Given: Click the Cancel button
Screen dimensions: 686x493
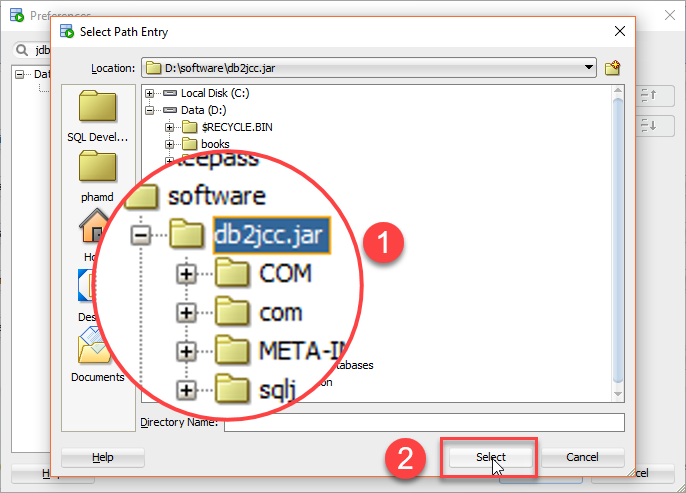Looking at the screenshot, I should coord(582,458).
